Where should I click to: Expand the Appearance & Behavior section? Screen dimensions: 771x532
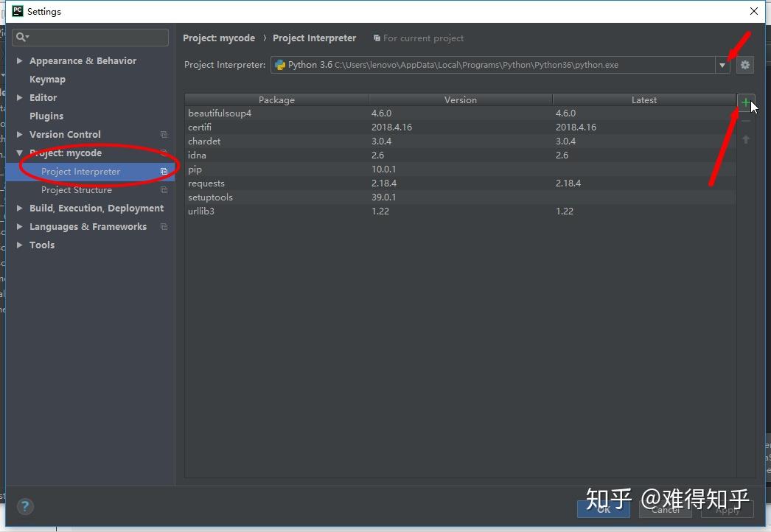19,61
